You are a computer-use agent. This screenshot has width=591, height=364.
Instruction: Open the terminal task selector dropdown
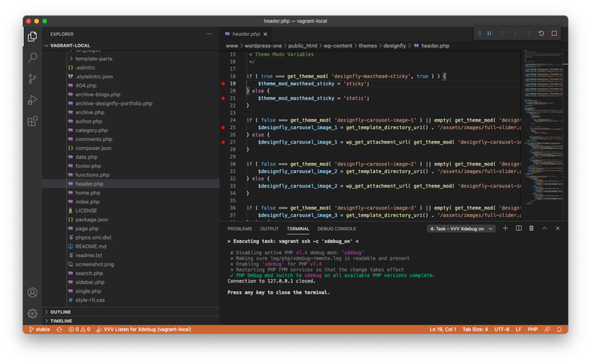(461, 228)
